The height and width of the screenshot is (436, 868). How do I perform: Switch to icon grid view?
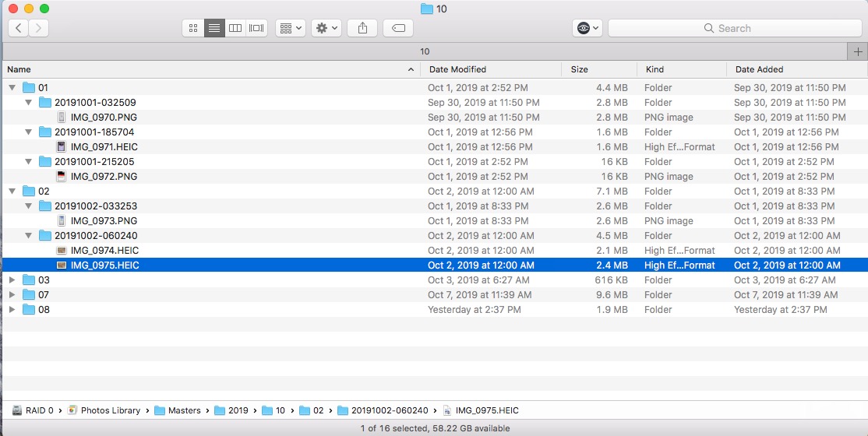point(193,28)
